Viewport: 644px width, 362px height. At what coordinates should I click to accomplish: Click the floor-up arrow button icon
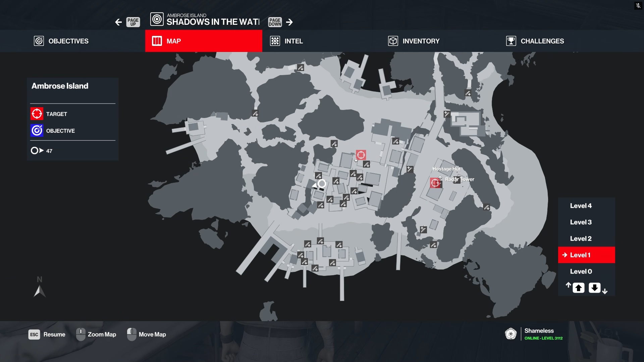[x=578, y=288]
